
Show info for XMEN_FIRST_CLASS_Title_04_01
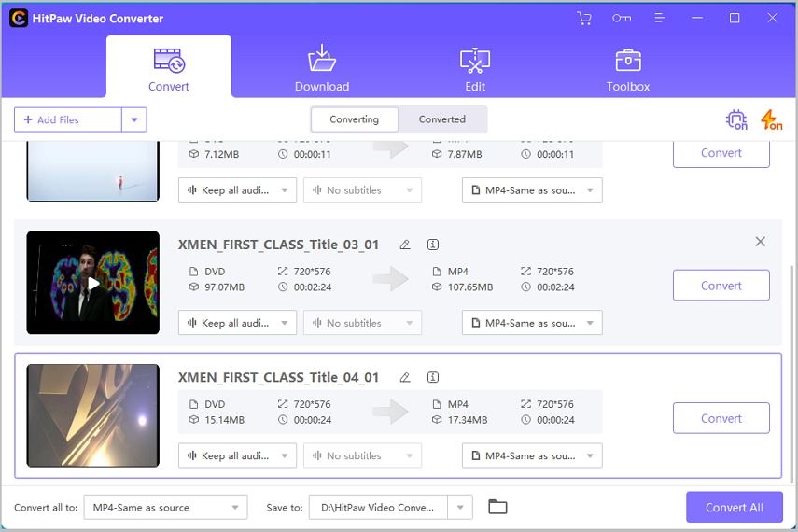tap(432, 378)
